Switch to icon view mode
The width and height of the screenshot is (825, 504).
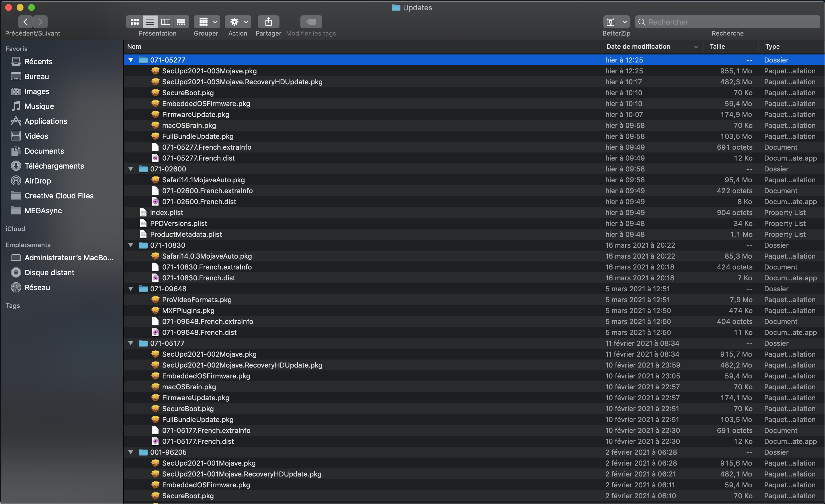coord(135,22)
